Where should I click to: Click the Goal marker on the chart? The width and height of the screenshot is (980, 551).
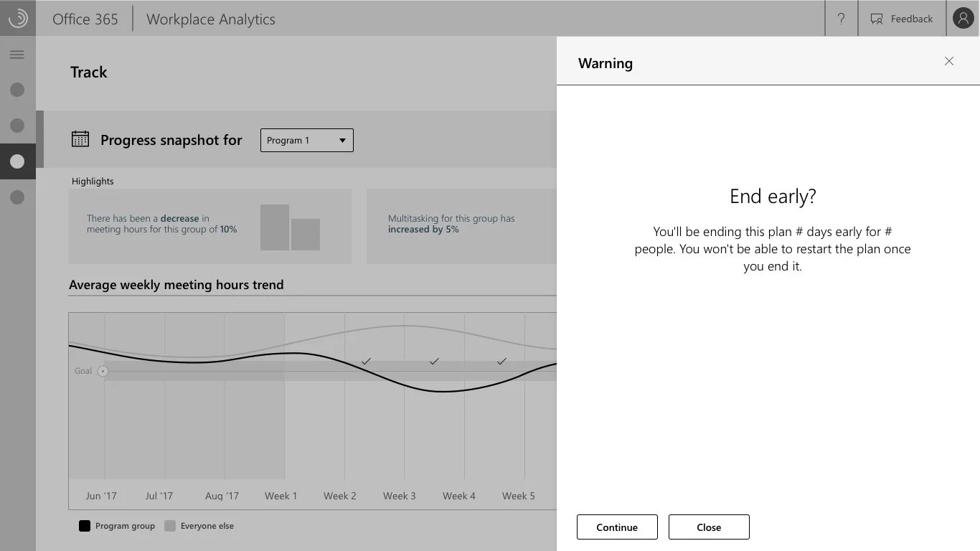[x=103, y=371]
